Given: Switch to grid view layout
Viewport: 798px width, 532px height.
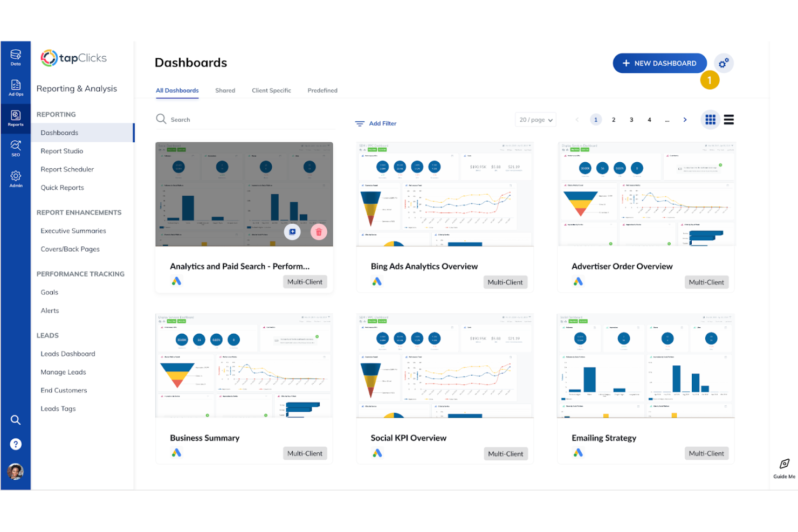Looking at the screenshot, I should click(x=710, y=119).
